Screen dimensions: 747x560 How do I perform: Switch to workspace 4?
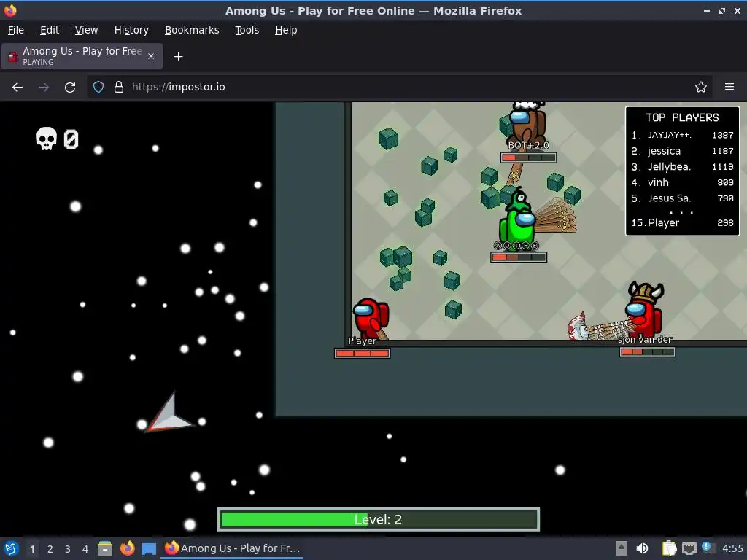pyautogui.click(x=85, y=549)
